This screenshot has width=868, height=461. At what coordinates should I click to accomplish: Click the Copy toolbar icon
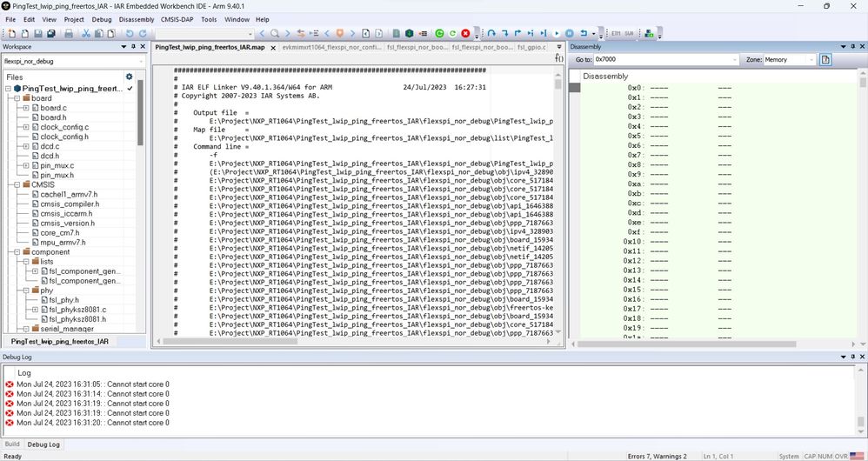[98, 34]
